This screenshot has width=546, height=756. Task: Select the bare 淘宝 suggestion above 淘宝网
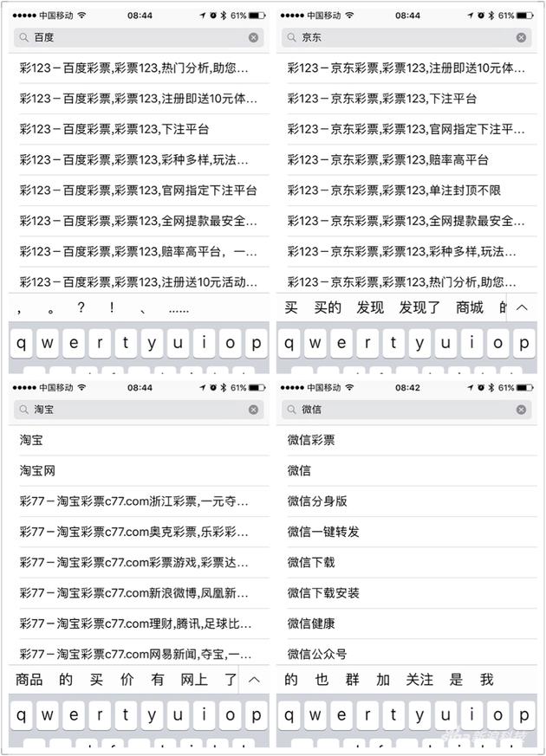pos(139,440)
